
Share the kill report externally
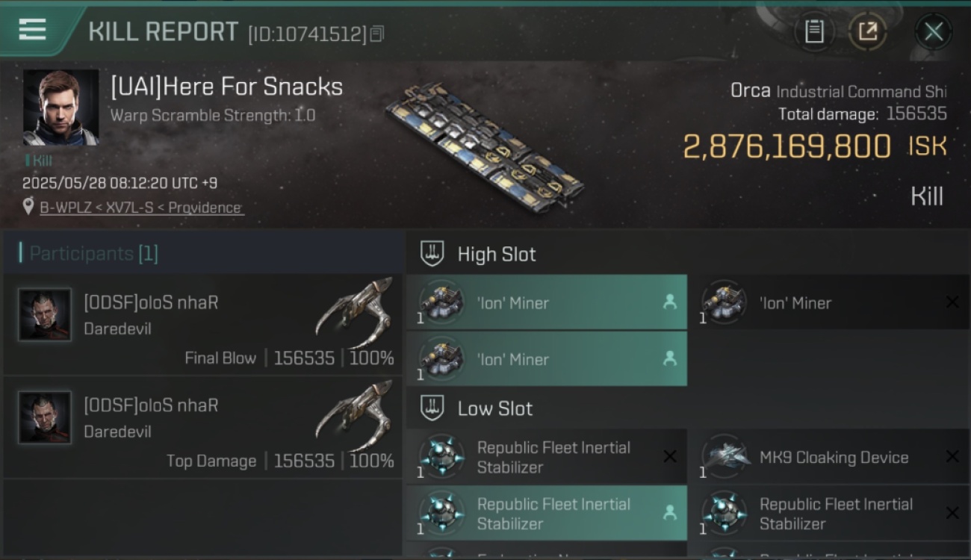click(867, 31)
